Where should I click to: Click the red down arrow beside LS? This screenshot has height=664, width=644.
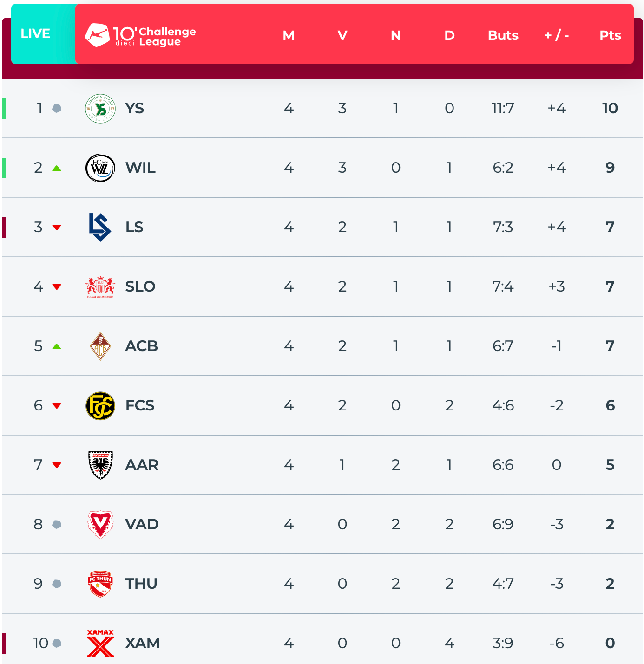[x=57, y=228]
